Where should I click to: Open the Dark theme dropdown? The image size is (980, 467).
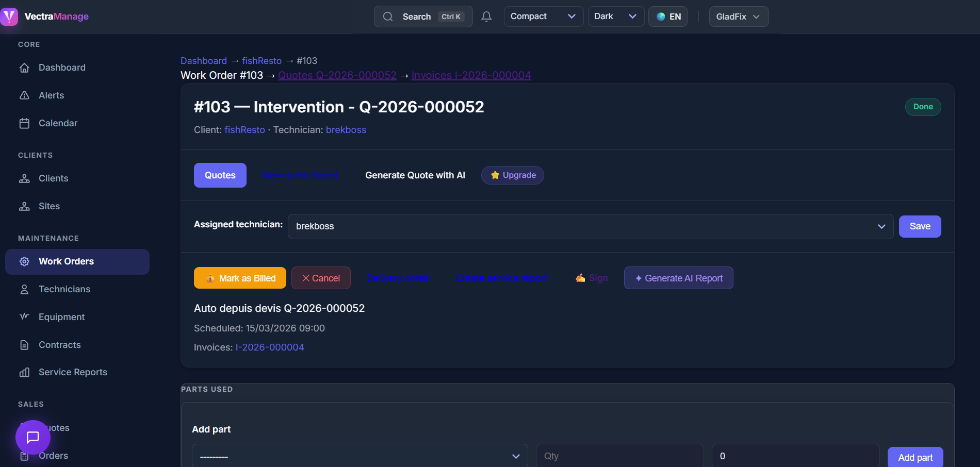pos(616,16)
